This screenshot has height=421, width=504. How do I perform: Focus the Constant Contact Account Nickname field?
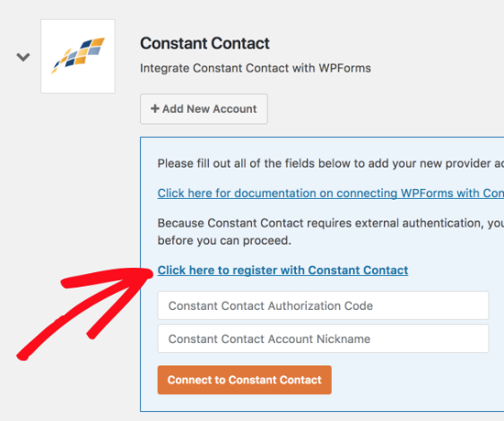click(x=323, y=339)
